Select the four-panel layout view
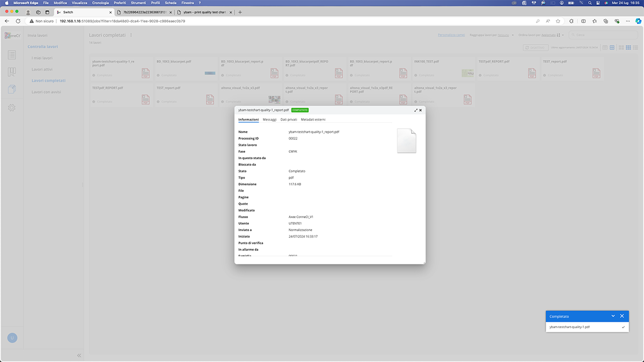644x362 pixels. 612,48
